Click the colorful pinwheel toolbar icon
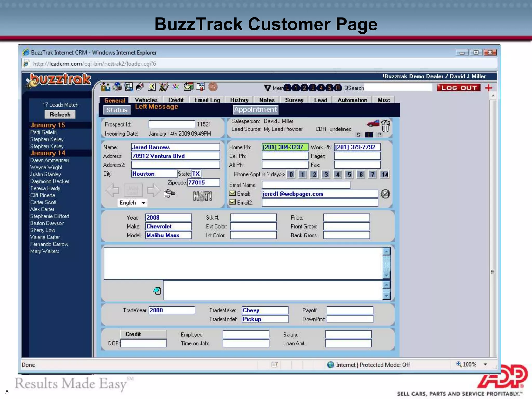532x399 pixels. coord(176,87)
